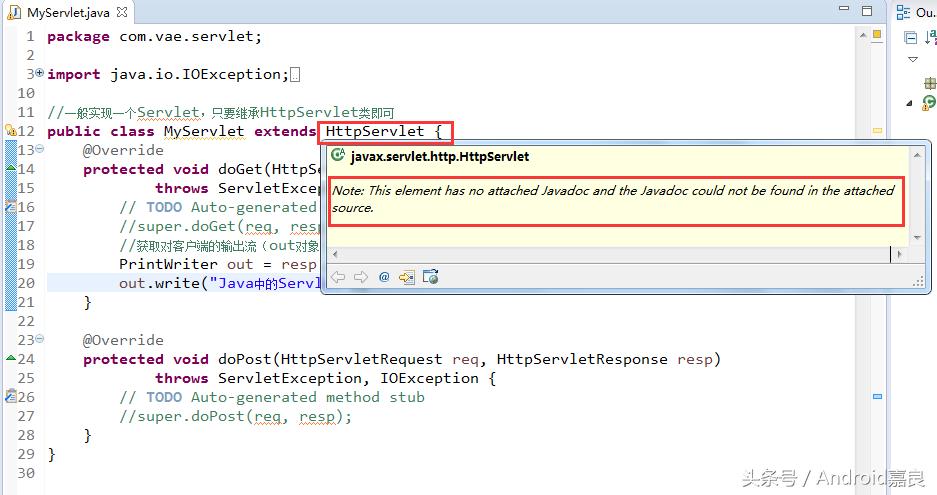Click the Forward arrow in the Javadoc hover
The width and height of the screenshot is (937, 495).
coord(361,277)
